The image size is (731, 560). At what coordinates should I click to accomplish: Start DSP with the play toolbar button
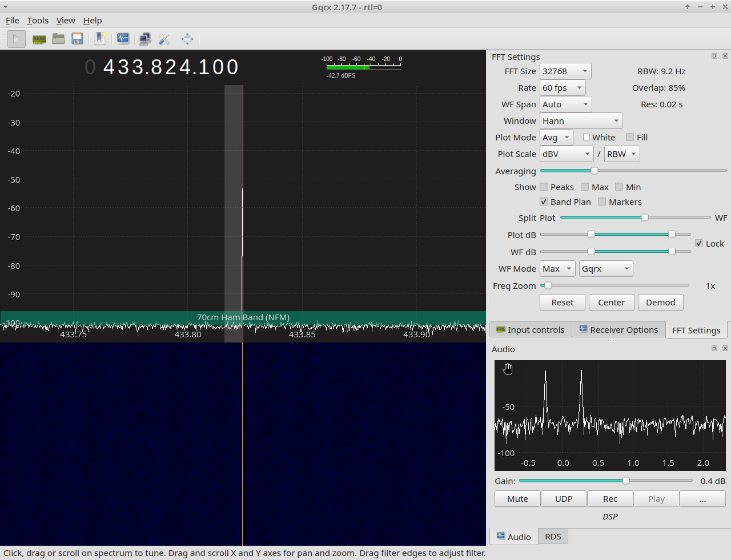click(17, 39)
